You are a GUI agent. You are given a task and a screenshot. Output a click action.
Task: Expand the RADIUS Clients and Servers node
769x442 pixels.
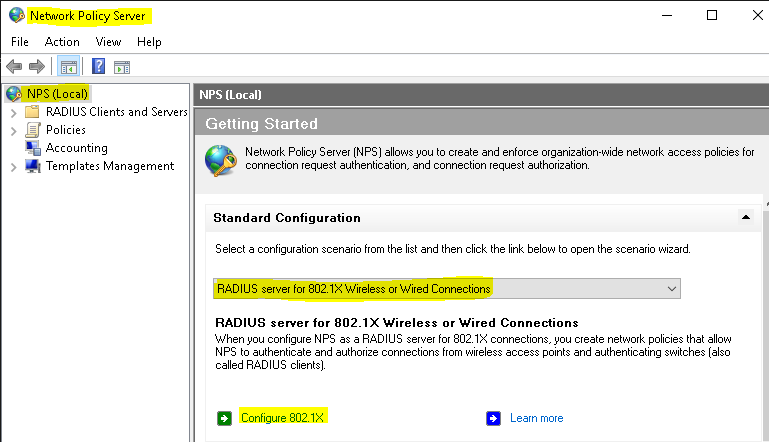[13, 112]
